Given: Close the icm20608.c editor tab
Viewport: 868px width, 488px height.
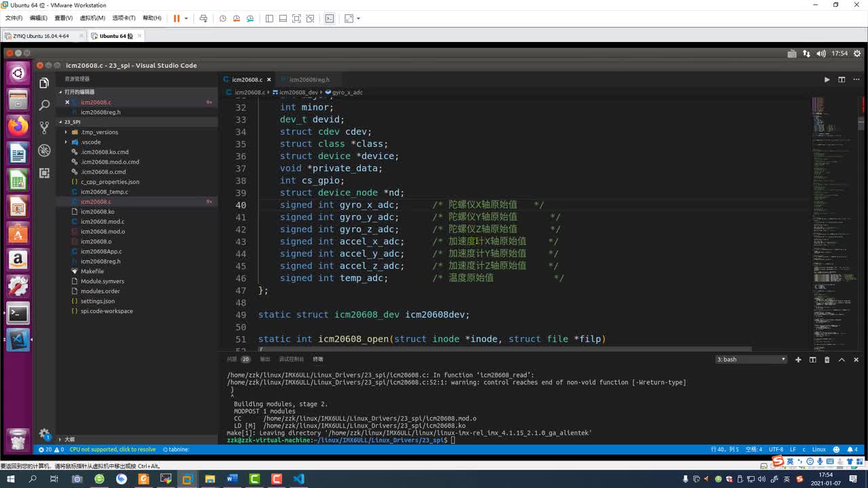Looking at the screenshot, I should pos(269,79).
